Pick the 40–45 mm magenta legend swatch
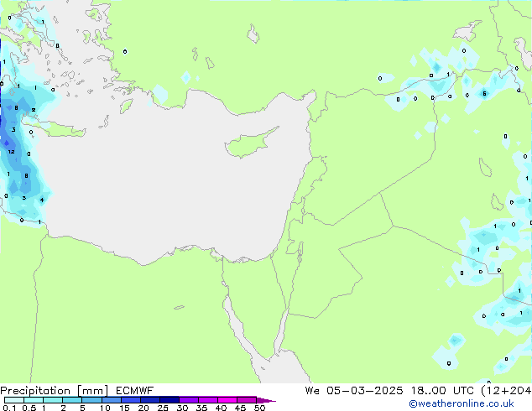Image resolution: width=532 pixels, height=411 pixels. tap(227, 400)
